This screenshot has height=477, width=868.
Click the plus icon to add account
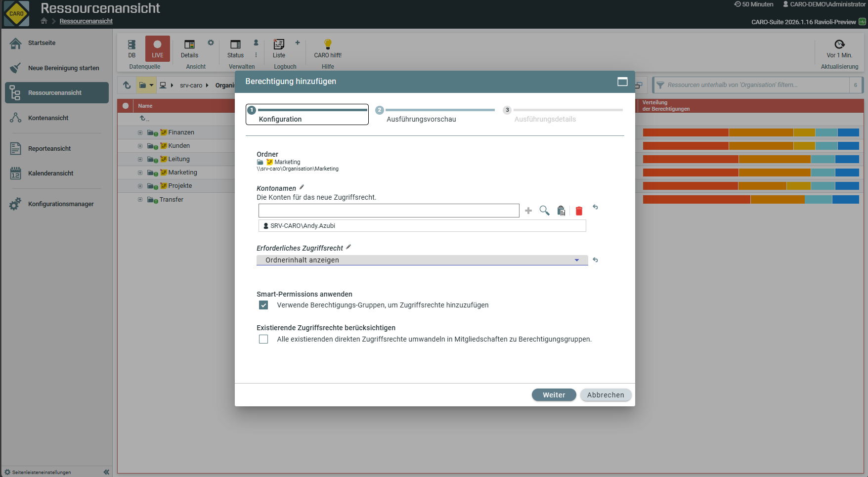point(528,211)
